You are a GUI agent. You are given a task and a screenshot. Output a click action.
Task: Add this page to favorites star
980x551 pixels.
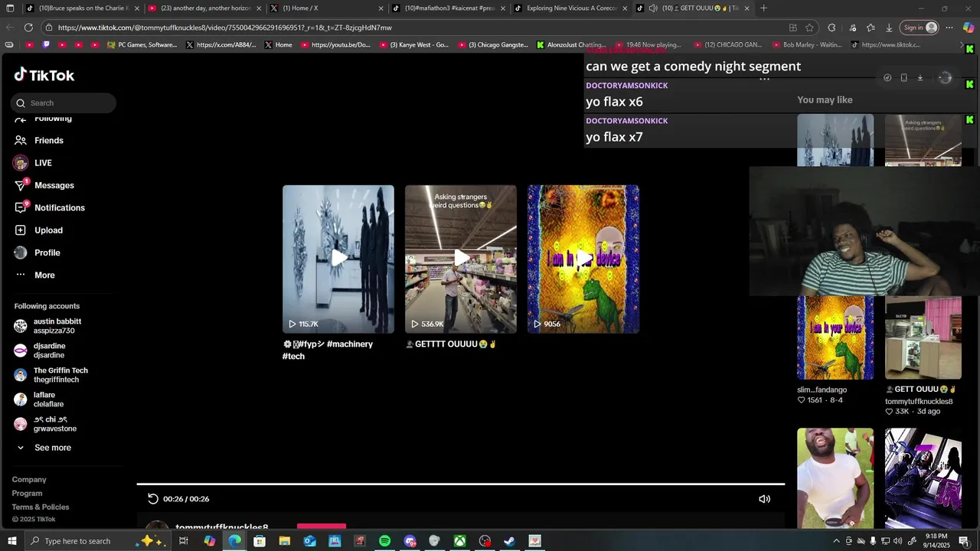tap(809, 28)
